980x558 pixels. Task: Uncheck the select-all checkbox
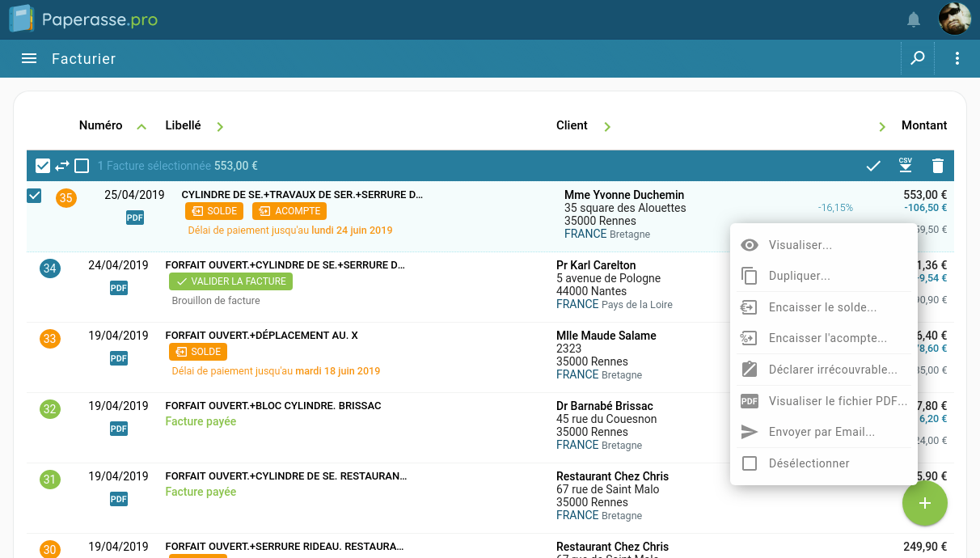[x=42, y=165]
